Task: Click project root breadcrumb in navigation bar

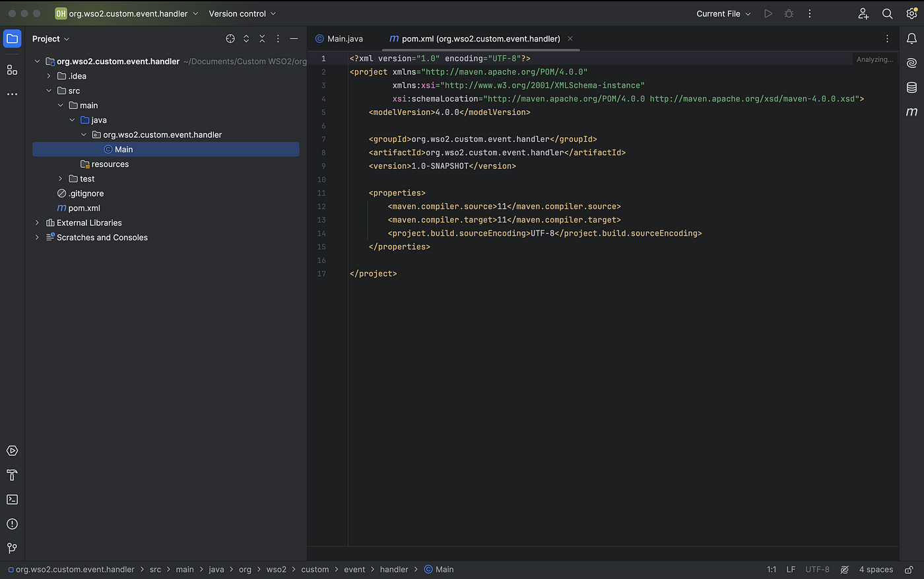Action: click(x=71, y=570)
